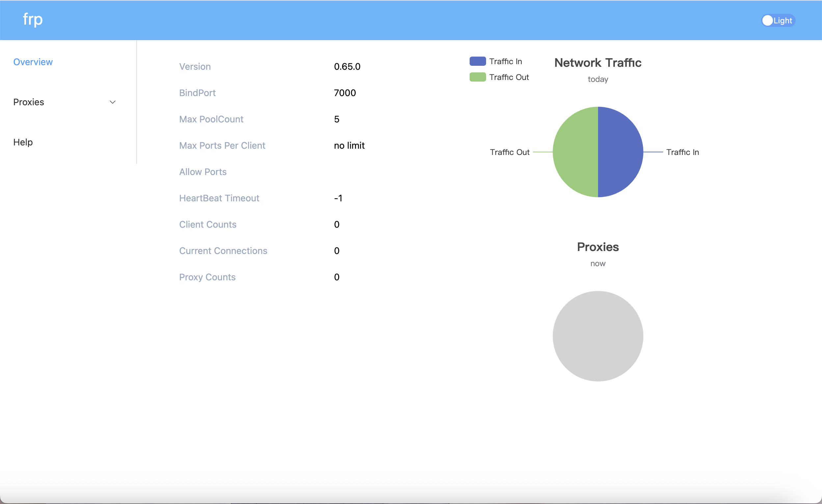Click the green Traffic Out pie slice

[575, 152]
